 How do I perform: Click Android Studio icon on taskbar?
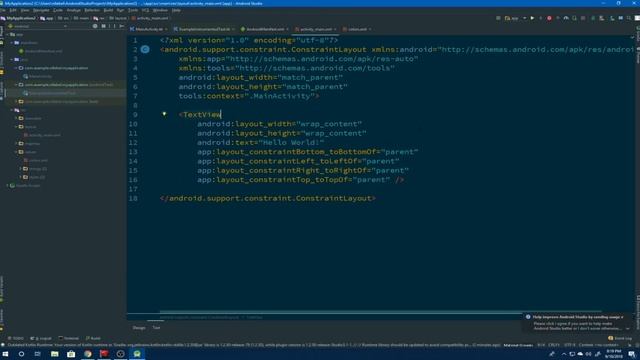(x=137, y=354)
